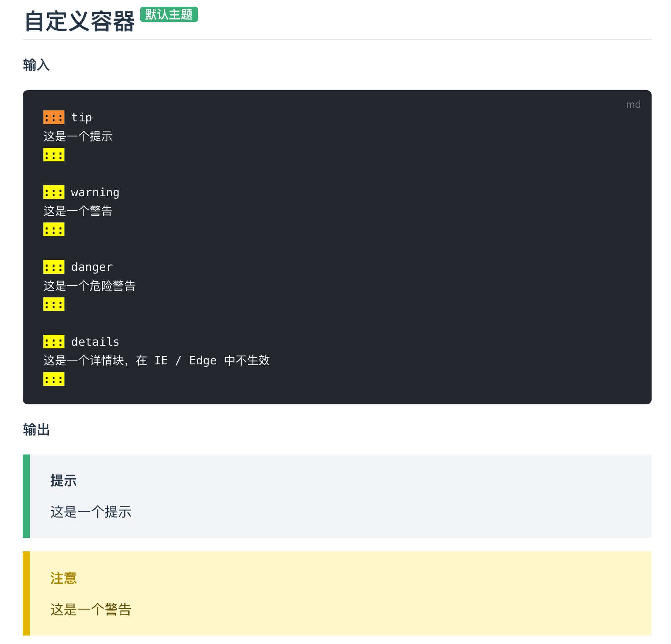Click the green 默认主题 badge
Viewport: 671px width, 644px height.
coord(169,14)
